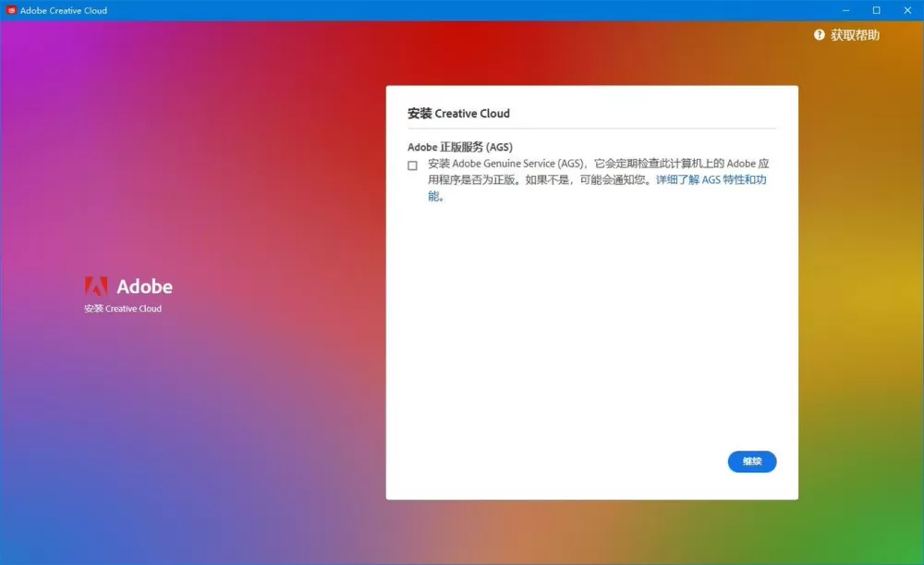The width and height of the screenshot is (924, 565).
Task: Minimize the Adobe Creative Cloud window
Action: tap(845, 10)
